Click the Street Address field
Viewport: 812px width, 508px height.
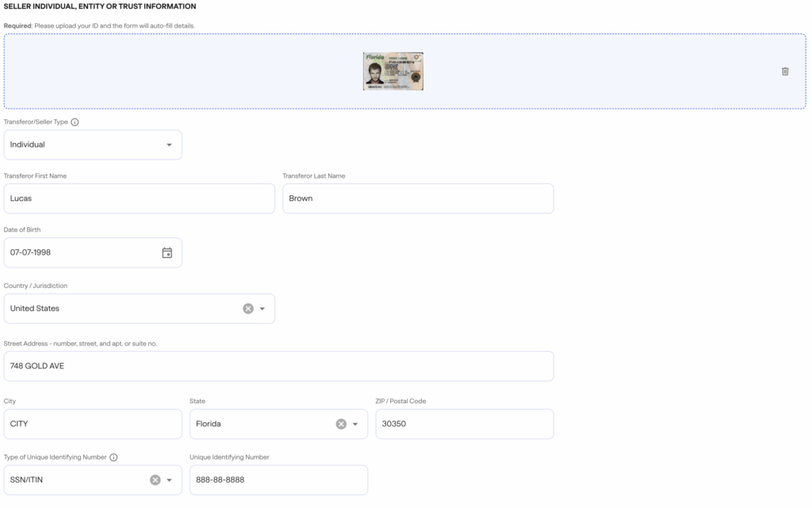coord(278,366)
